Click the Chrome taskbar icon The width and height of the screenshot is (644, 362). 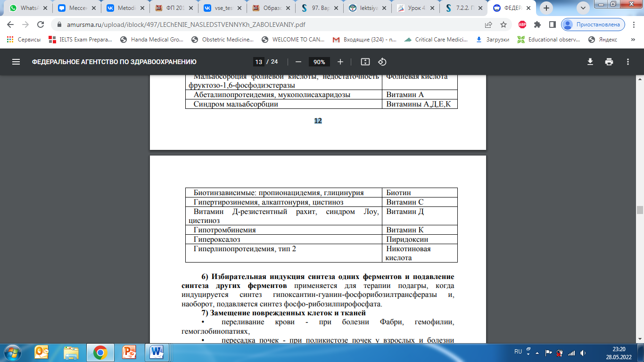[99, 353]
